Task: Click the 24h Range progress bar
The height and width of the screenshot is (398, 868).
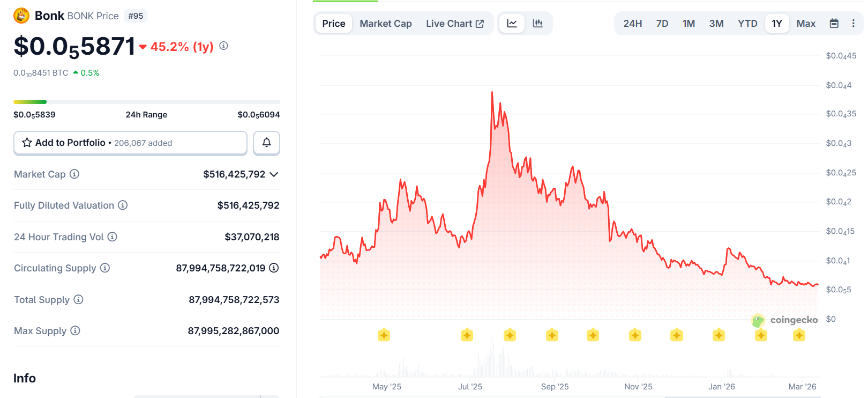Action: (146, 102)
